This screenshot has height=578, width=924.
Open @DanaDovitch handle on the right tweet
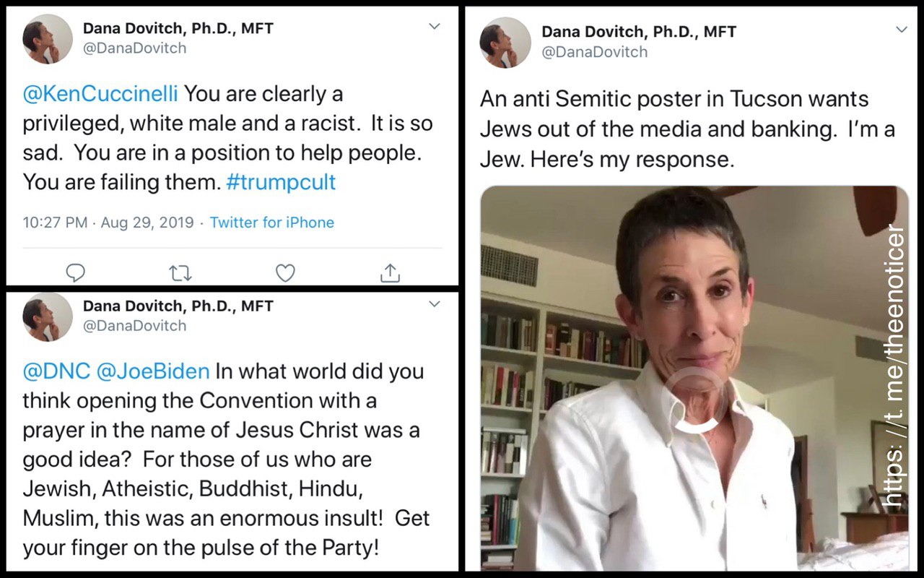pos(595,52)
